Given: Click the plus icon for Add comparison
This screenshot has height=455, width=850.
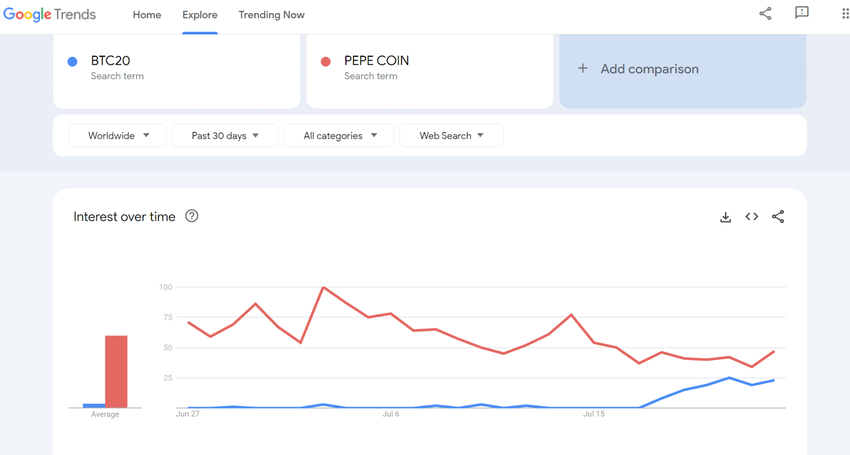Looking at the screenshot, I should click(x=583, y=69).
